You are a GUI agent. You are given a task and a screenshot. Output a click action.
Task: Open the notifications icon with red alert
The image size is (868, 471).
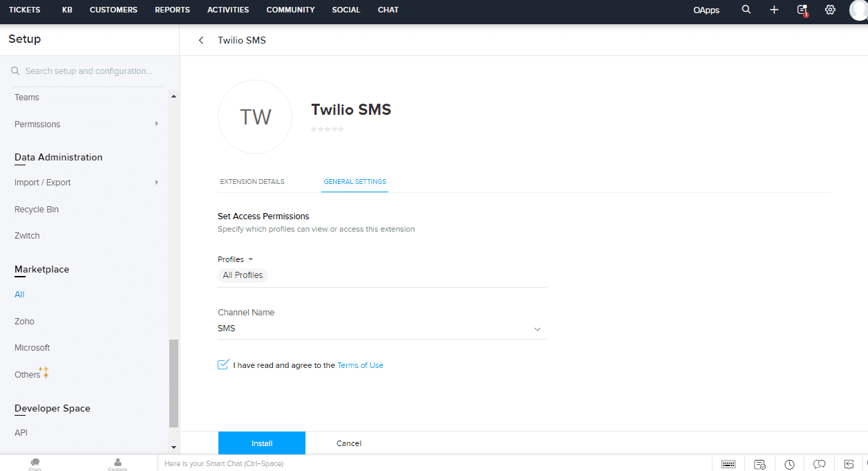[x=802, y=10]
